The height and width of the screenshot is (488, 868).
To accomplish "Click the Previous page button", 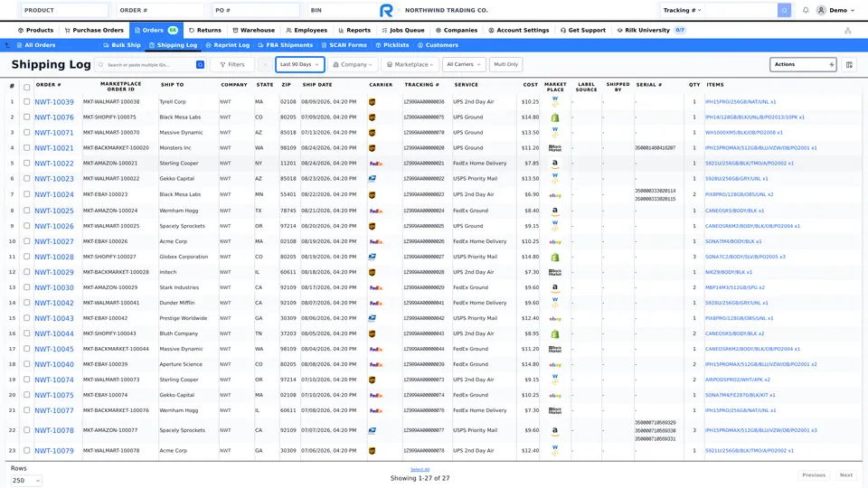I will pos(814,475).
